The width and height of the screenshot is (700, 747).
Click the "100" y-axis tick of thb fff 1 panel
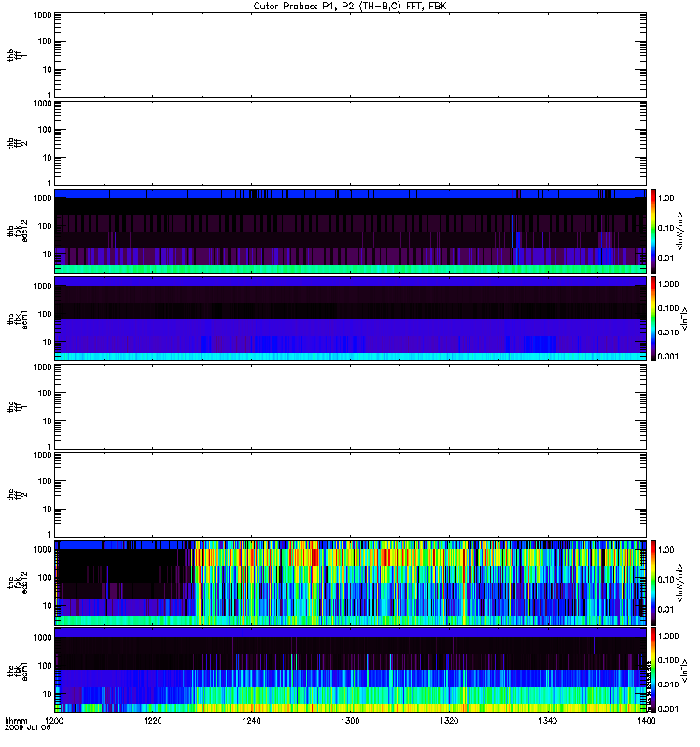[45, 41]
